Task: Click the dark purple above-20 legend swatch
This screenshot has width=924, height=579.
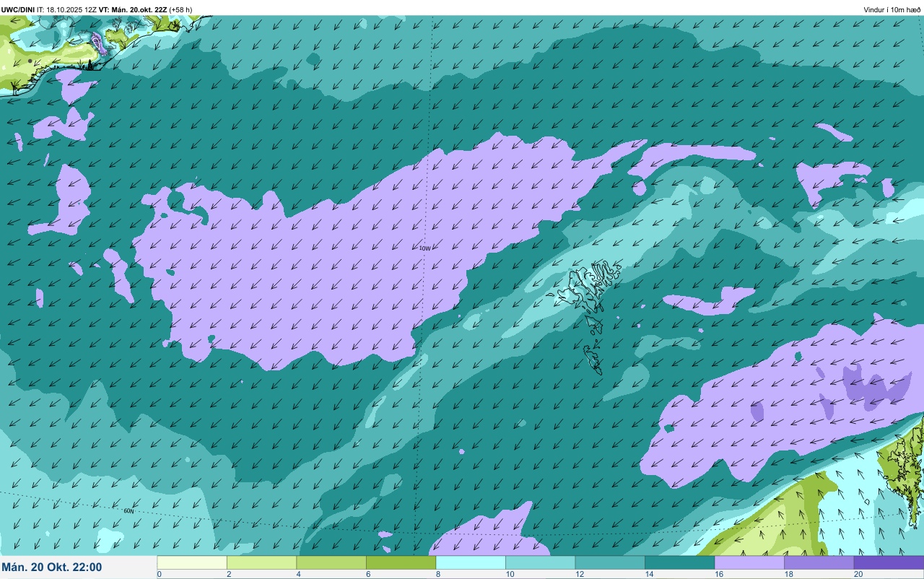Action: [x=889, y=562]
